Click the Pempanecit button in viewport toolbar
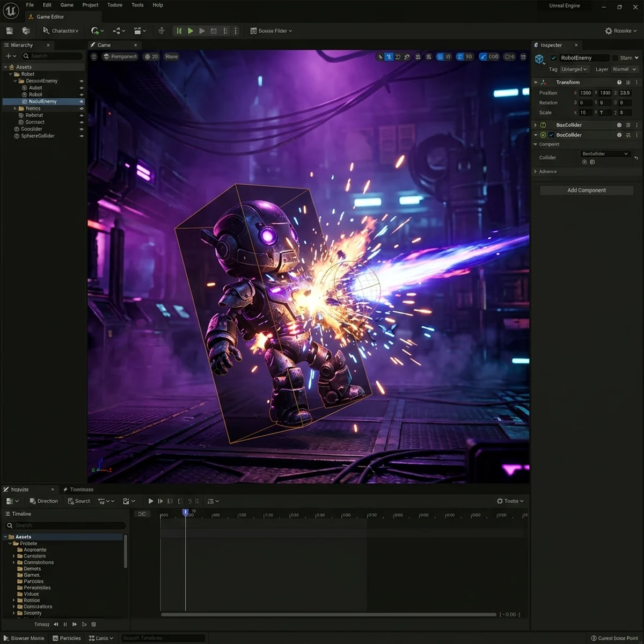Image resolution: width=644 pixels, height=644 pixels. (x=120, y=56)
